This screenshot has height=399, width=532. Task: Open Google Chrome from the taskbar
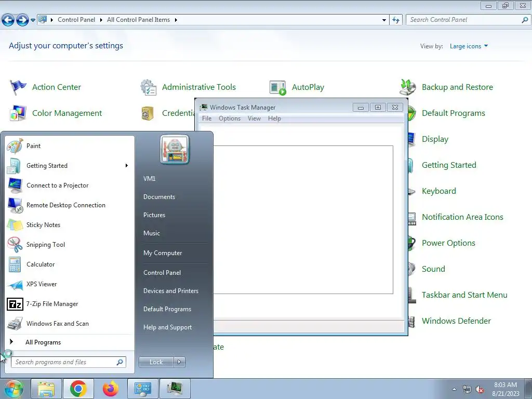(78, 389)
